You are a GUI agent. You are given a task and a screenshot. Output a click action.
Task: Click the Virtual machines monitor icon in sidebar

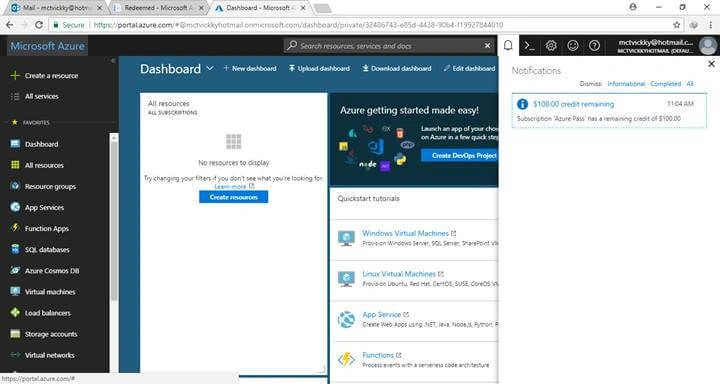15,292
